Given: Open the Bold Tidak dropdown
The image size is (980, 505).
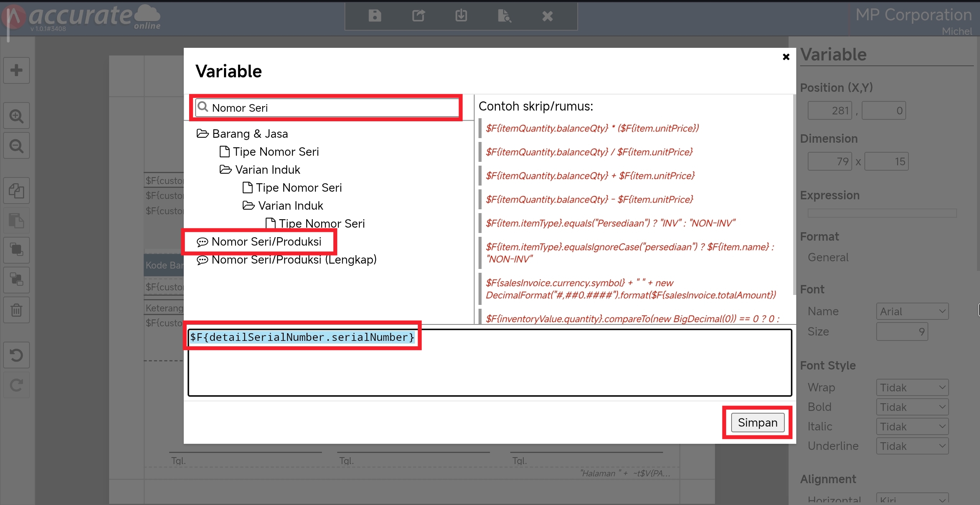Looking at the screenshot, I should coord(912,407).
